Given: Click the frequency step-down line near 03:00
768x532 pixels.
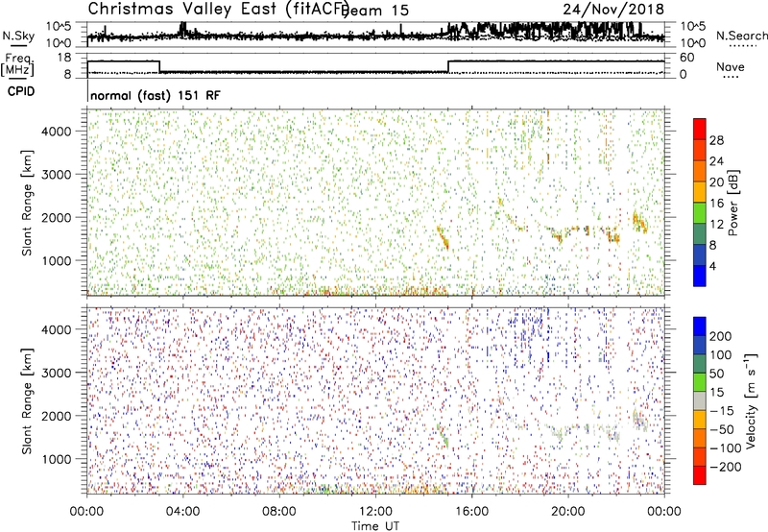Looking at the screenshot, I should coord(159,66).
